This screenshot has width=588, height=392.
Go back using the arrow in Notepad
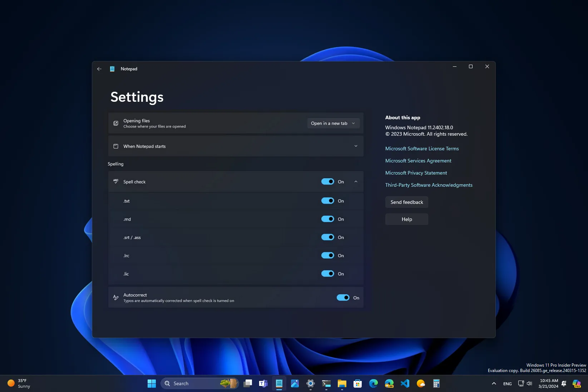click(x=99, y=69)
